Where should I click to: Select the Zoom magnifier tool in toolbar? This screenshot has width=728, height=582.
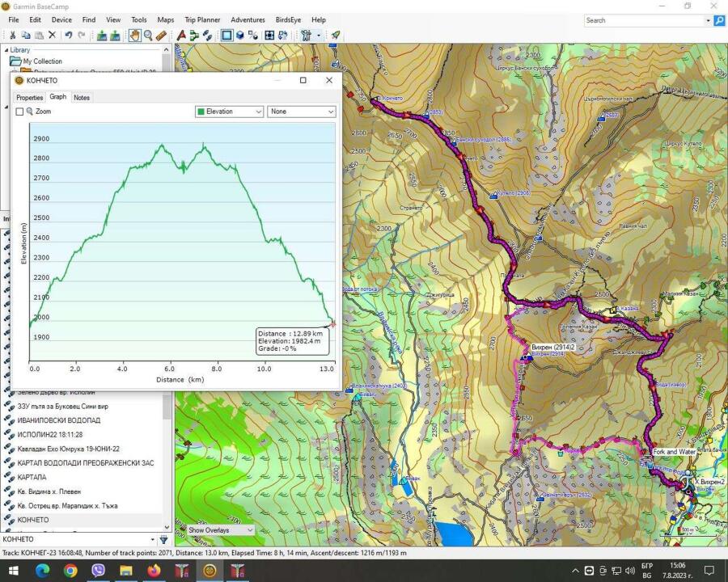pyautogui.click(x=148, y=36)
